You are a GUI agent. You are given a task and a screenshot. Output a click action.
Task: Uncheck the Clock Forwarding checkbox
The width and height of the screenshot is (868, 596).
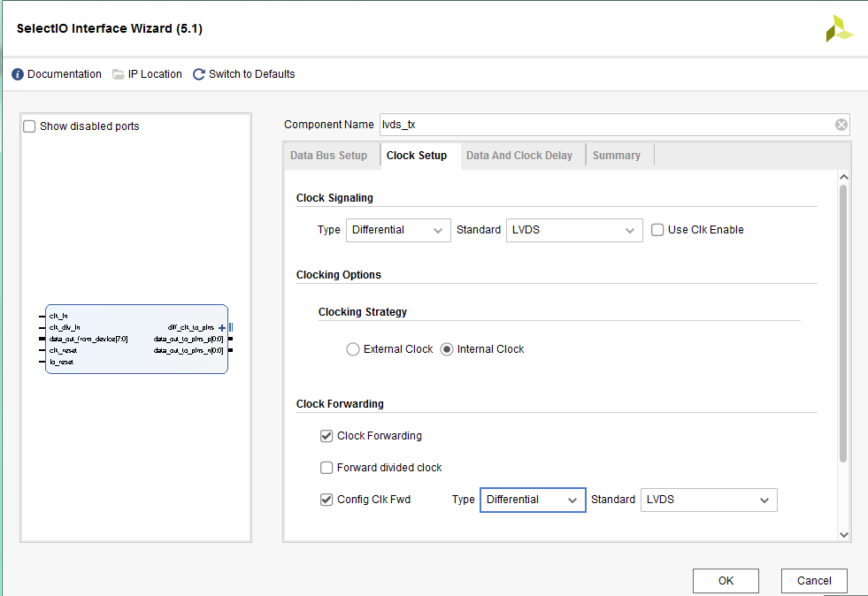[x=326, y=436]
